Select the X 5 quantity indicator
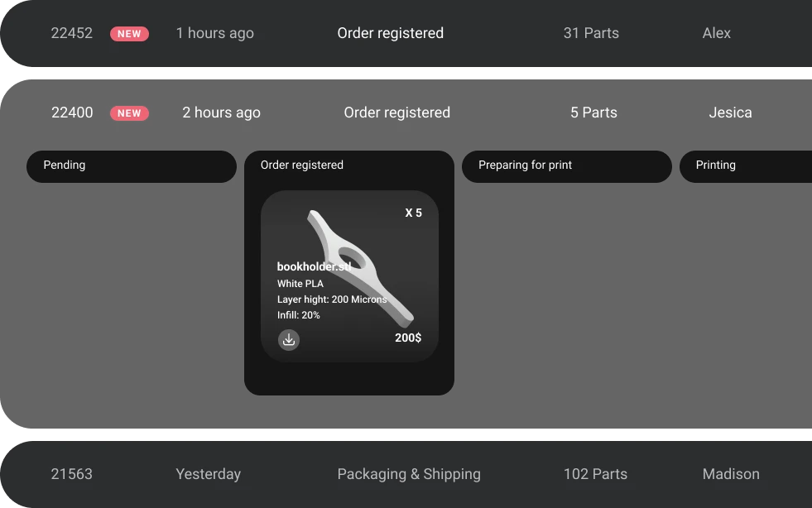812x508 pixels. pos(411,213)
